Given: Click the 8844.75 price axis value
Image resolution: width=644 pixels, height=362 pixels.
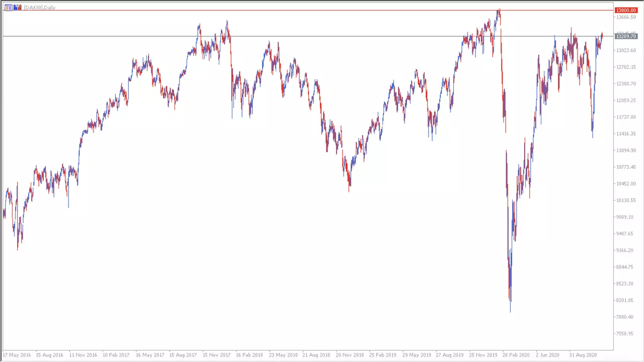Looking at the screenshot, I should [x=625, y=266].
